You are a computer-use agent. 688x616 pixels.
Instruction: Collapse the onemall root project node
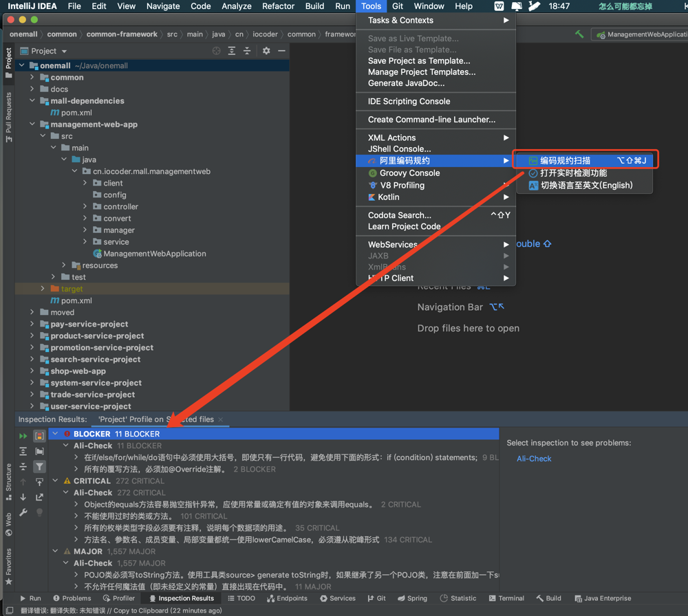[21, 65]
